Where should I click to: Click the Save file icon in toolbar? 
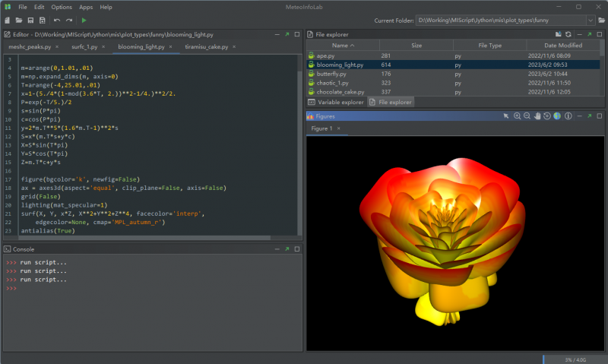(30, 20)
